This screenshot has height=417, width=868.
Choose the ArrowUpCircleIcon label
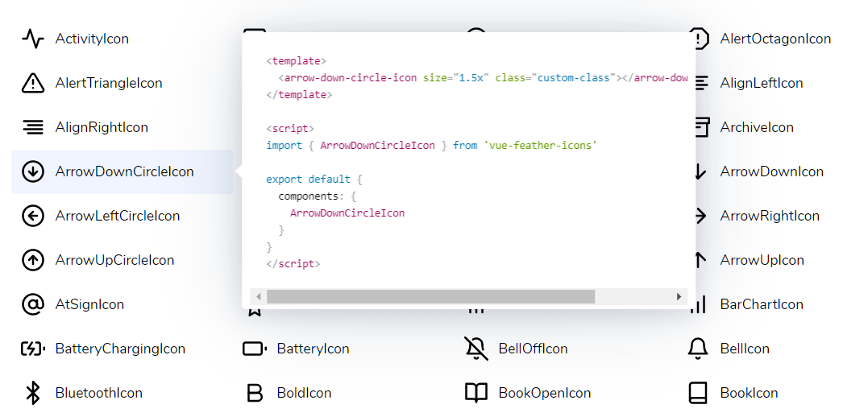tap(115, 260)
